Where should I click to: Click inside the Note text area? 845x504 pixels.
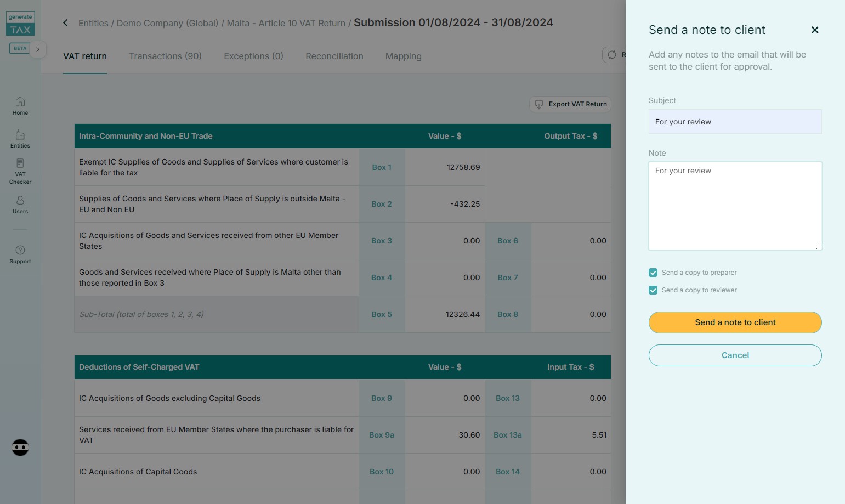point(735,206)
